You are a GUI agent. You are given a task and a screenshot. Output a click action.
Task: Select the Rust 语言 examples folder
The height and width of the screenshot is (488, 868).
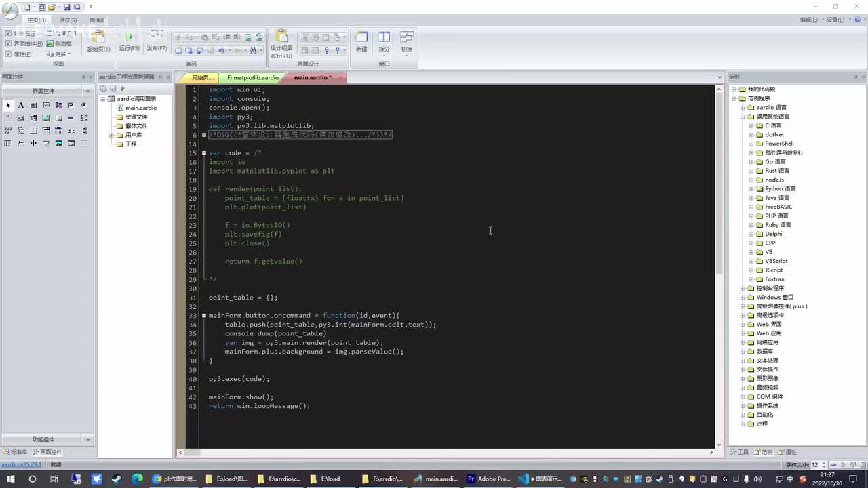click(x=776, y=171)
